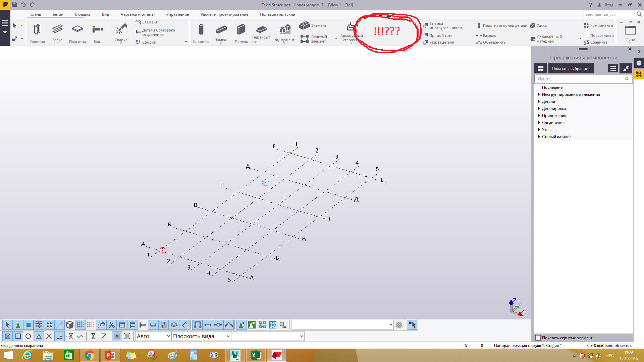Click the Save icon in title bar

click(15, 5)
